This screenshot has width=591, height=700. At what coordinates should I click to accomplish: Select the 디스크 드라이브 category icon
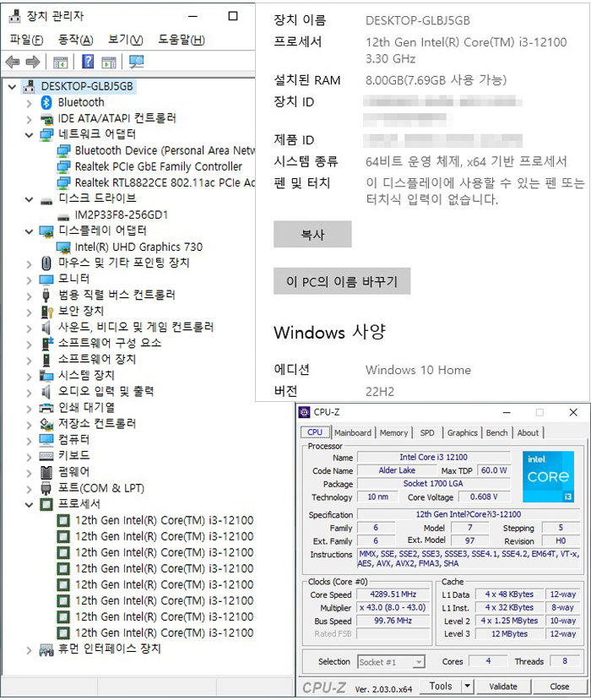pos(46,200)
